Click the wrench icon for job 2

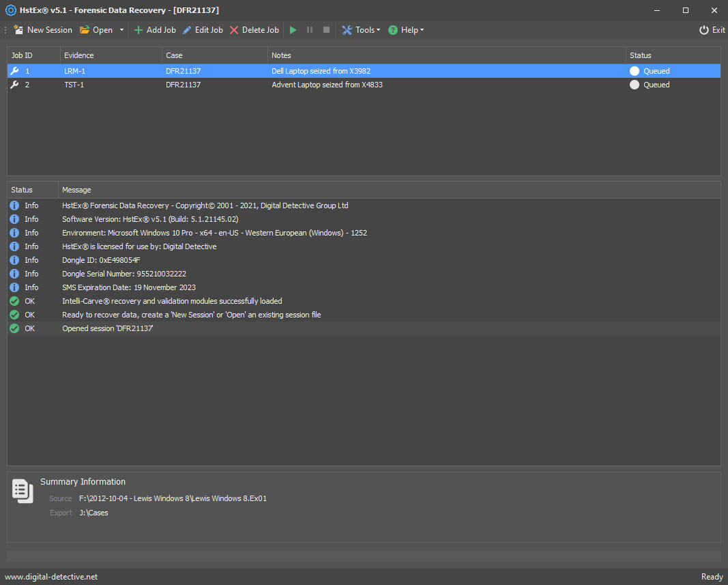pos(14,85)
